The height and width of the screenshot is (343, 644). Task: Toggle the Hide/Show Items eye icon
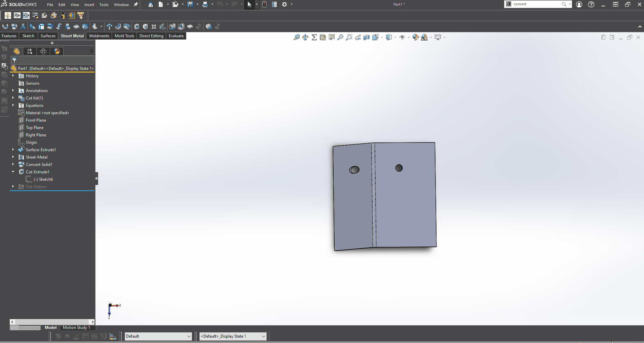(402, 37)
